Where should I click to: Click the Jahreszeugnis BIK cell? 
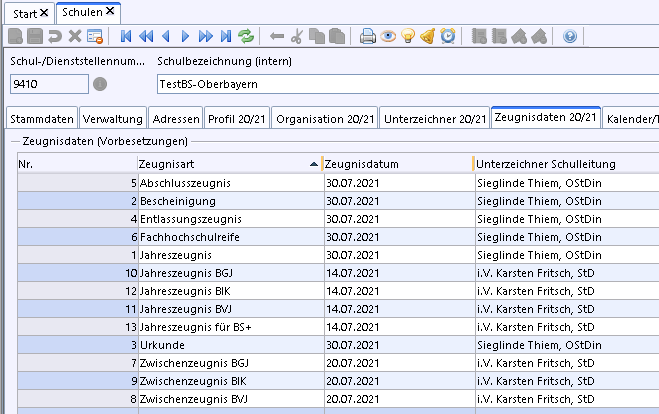click(x=231, y=291)
